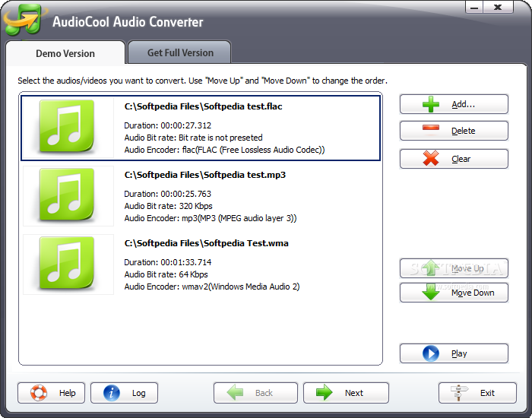Open the Log button label
Viewport: 532px width, 418px height.
(x=139, y=393)
